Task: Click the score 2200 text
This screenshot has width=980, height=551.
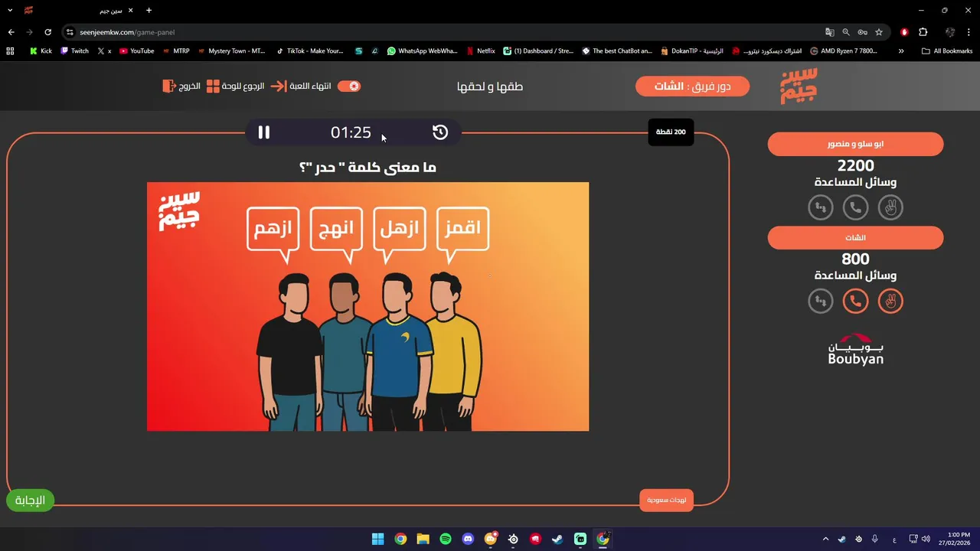Action: (855, 165)
